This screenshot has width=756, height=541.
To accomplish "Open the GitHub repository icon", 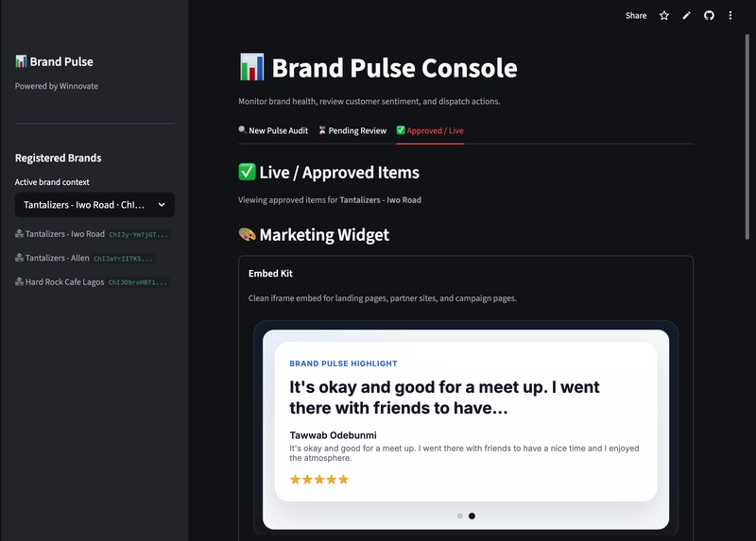I will click(x=709, y=15).
